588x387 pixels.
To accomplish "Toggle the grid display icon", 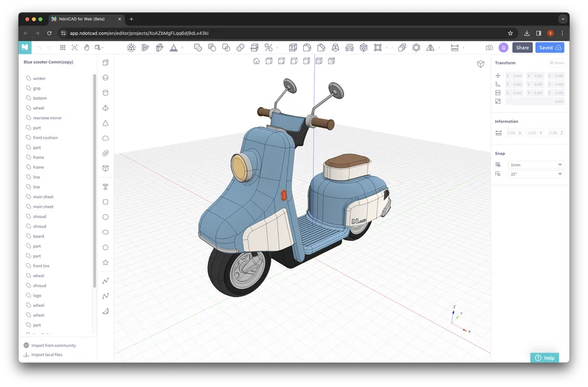I will (63, 48).
